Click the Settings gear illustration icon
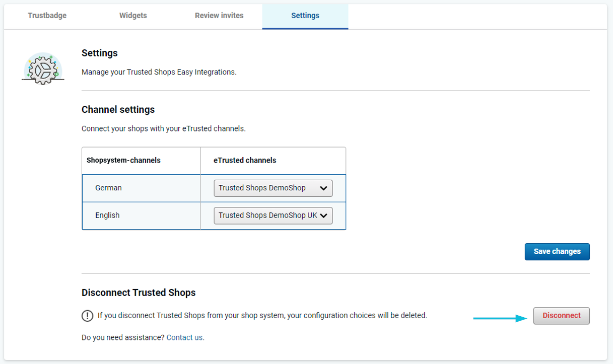 point(43,69)
